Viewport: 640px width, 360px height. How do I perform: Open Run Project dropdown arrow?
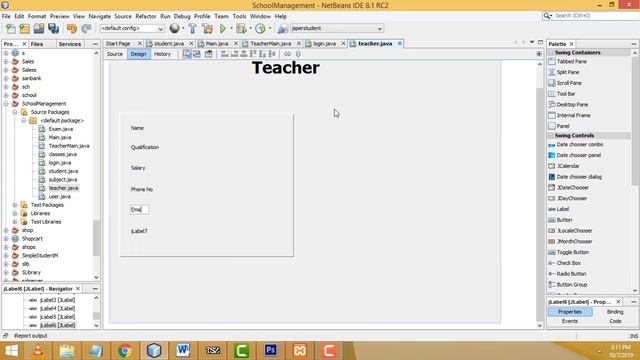(231, 28)
